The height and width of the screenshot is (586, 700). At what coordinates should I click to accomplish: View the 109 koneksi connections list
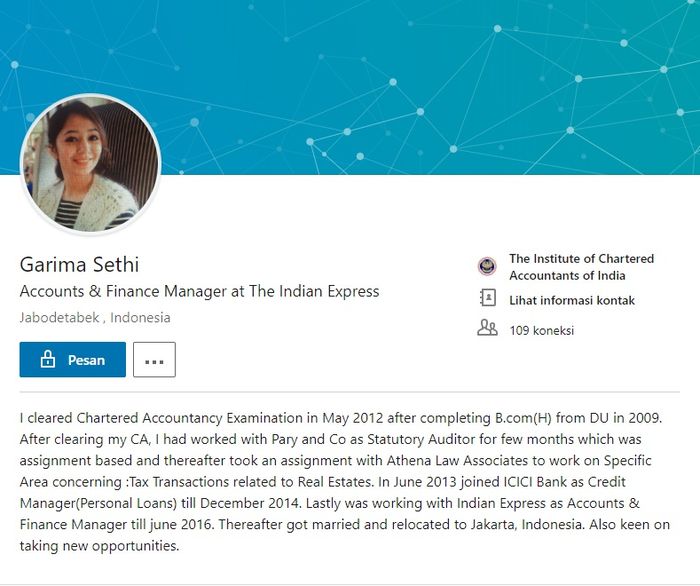pyautogui.click(x=541, y=329)
